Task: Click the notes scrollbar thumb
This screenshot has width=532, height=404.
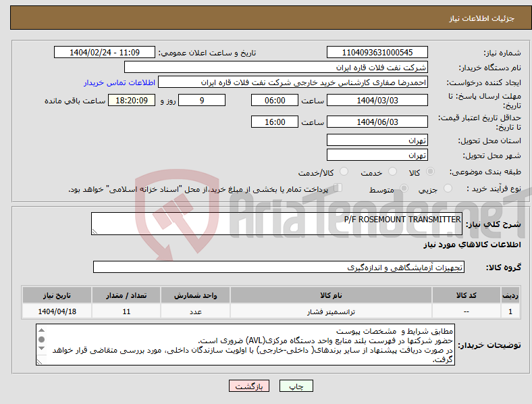Action: pyautogui.click(x=41, y=340)
